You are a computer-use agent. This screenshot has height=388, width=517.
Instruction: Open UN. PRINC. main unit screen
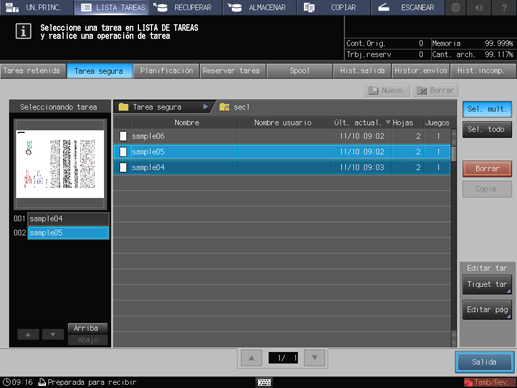tap(37, 7)
